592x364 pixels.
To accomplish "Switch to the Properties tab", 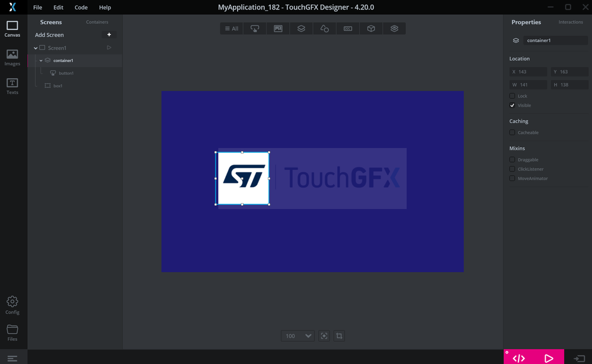I will [x=526, y=22].
